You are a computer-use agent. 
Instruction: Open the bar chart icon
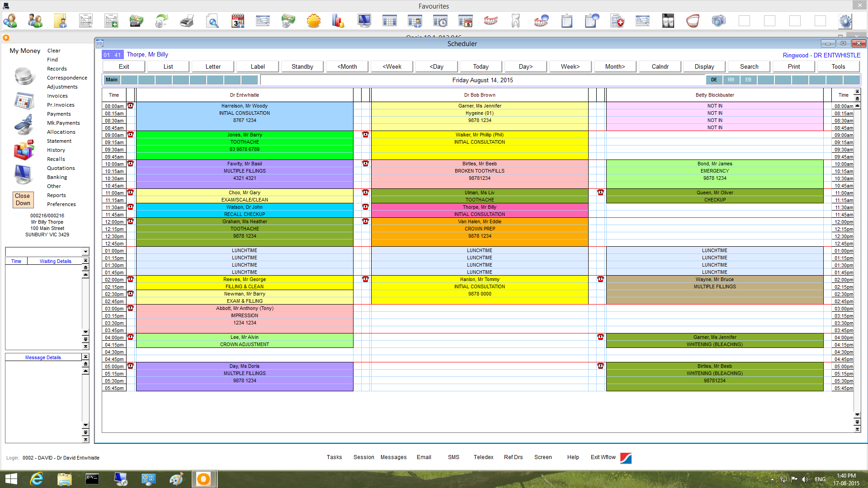point(338,21)
